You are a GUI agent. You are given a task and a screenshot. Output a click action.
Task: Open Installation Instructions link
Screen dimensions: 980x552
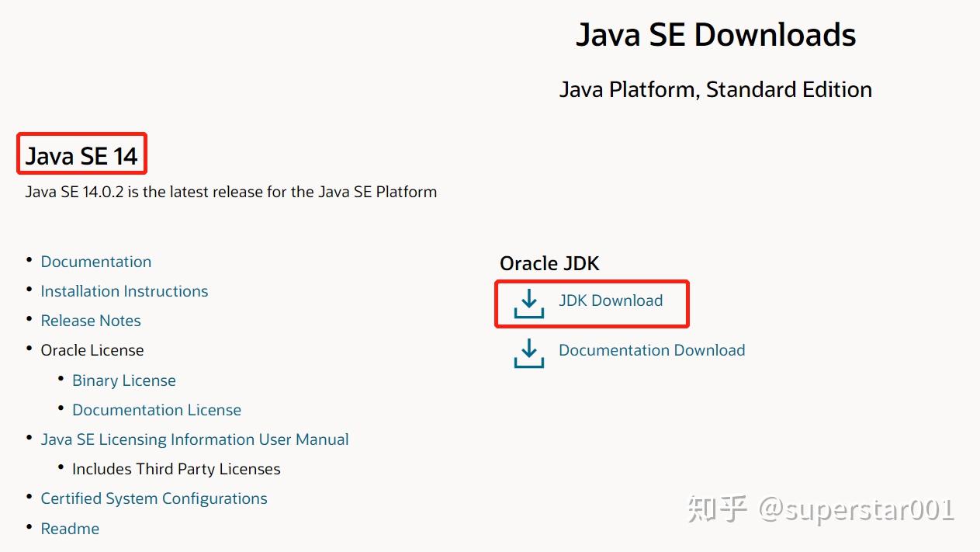click(x=124, y=291)
